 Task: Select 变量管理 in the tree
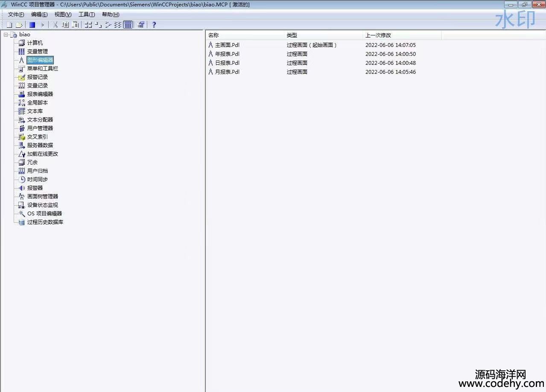pos(38,52)
